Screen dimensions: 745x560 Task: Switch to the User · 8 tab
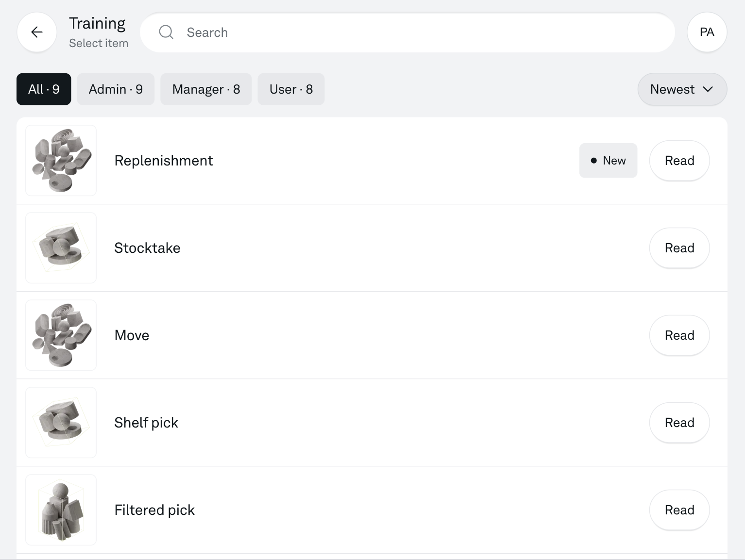point(291,89)
